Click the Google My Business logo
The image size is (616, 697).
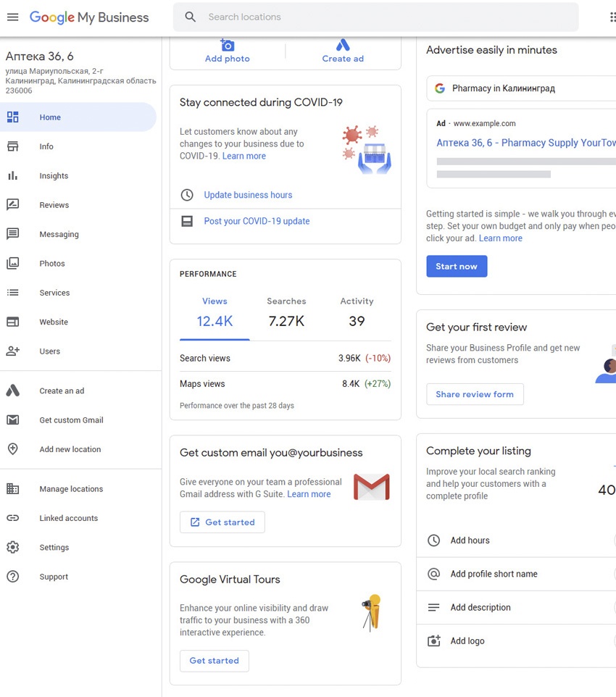coord(89,17)
